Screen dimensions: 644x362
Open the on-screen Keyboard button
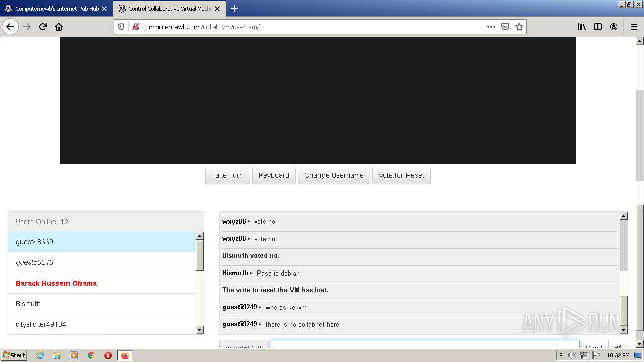(x=274, y=175)
